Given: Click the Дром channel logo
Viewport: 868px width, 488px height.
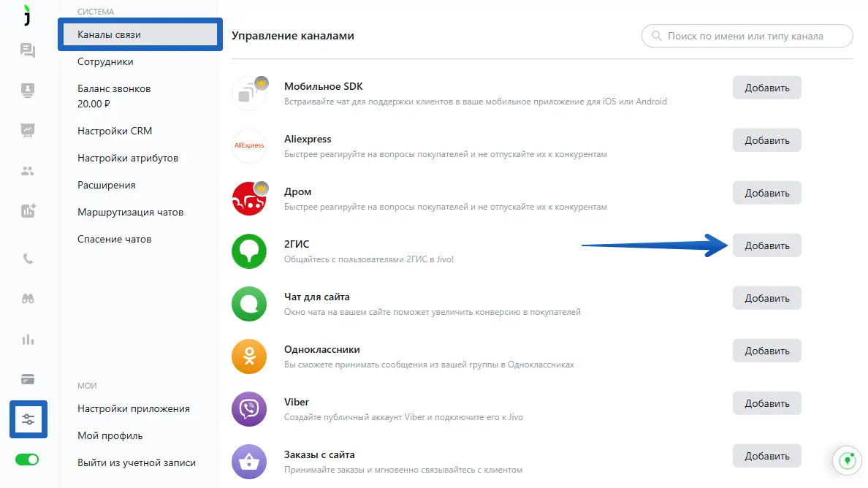Looking at the screenshot, I should [249, 198].
